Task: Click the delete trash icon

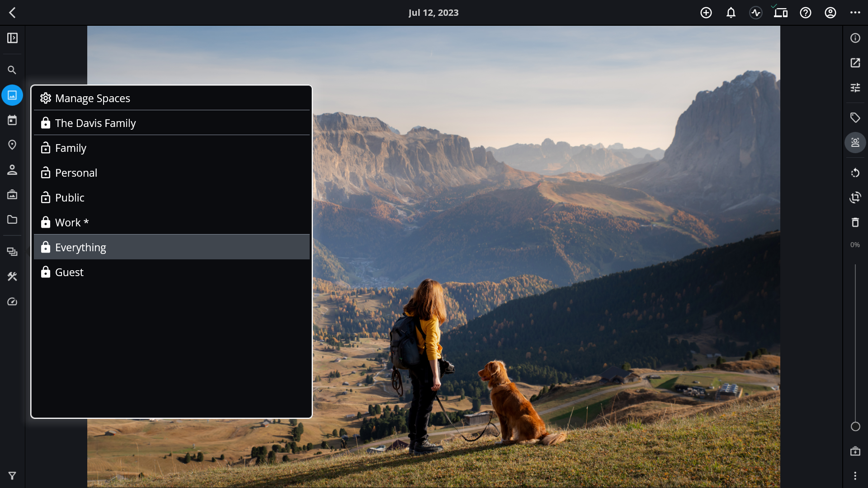Action: tap(855, 222)
